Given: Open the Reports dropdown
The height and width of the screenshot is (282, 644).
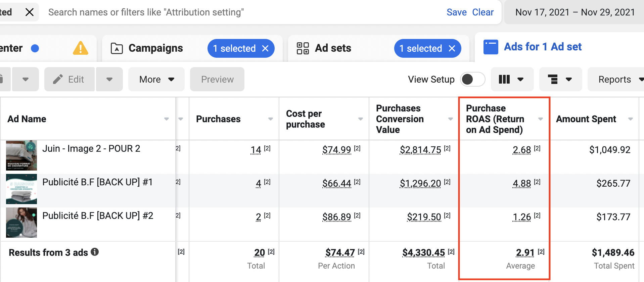Looking at the screenshot, I should 618,79.
